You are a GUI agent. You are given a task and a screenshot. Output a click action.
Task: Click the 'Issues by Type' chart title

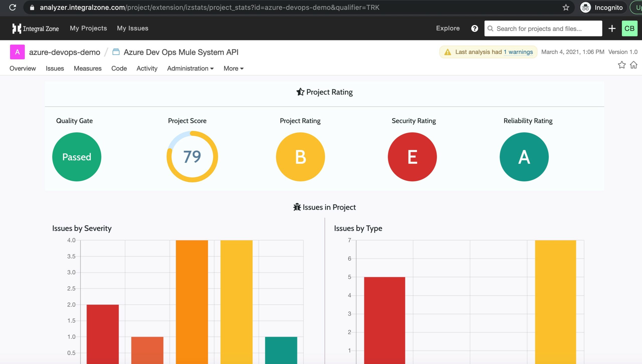[358, 228]
